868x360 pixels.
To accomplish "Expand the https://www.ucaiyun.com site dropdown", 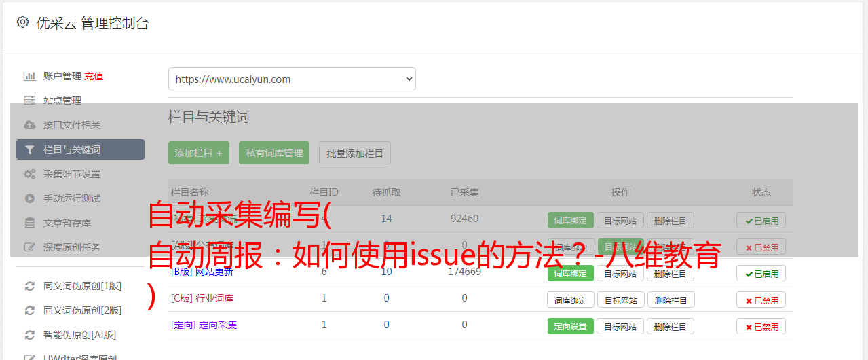I will pos(292,79).
